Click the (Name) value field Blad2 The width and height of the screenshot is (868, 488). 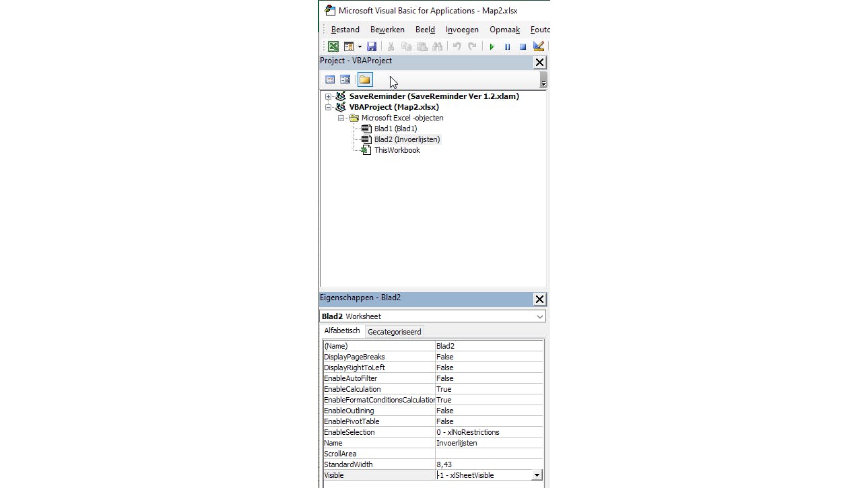tap(489, 346)
